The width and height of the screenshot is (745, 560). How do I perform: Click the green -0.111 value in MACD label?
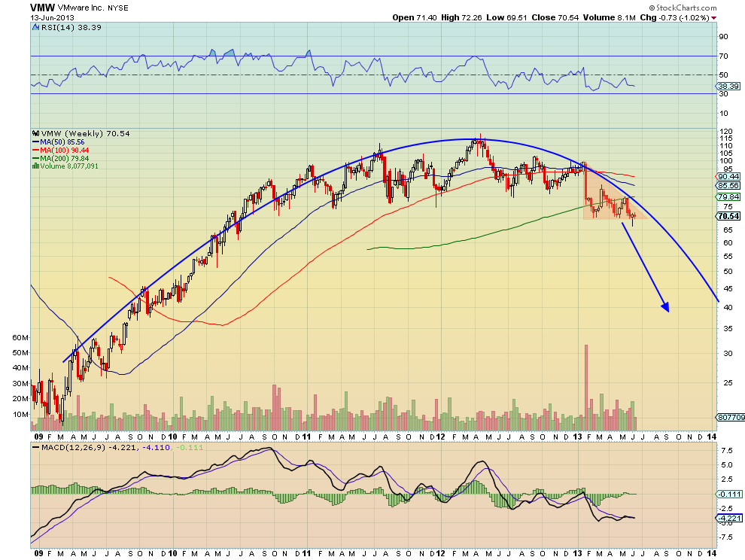[x=190, y=447]
